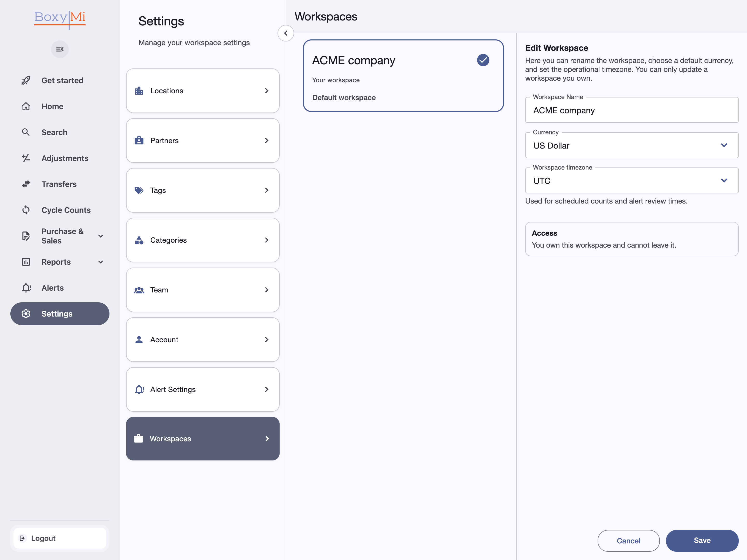Click the briefcase icon on Workspaces card
The width and height of the screenshot is (747, 560).
coord(139,438)
